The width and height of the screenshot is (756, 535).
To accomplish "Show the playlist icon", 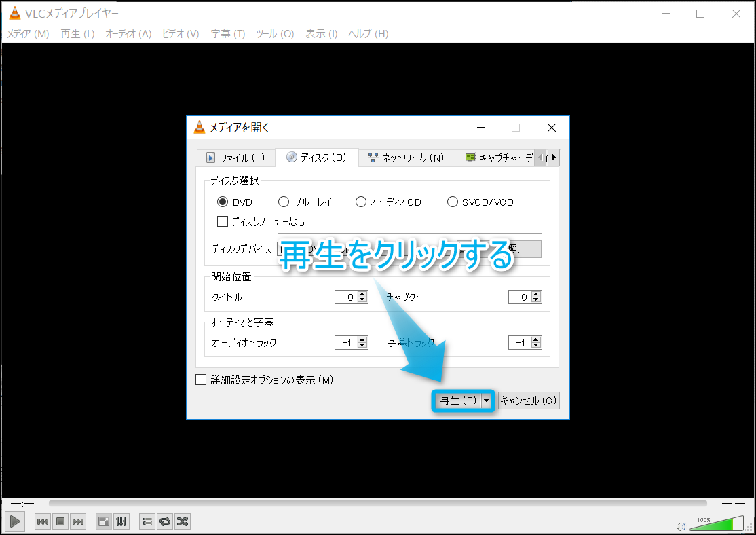I will point(147,521).
